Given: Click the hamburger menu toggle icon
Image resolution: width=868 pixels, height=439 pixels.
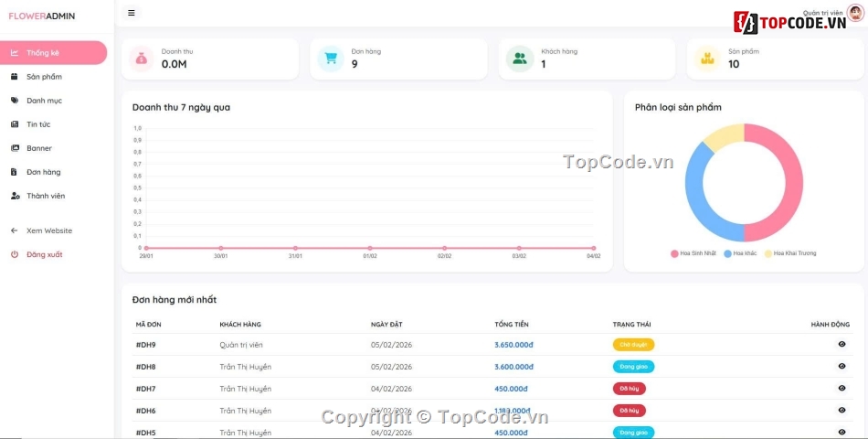Looking at the screenshot, I should [x=132, y=14].
